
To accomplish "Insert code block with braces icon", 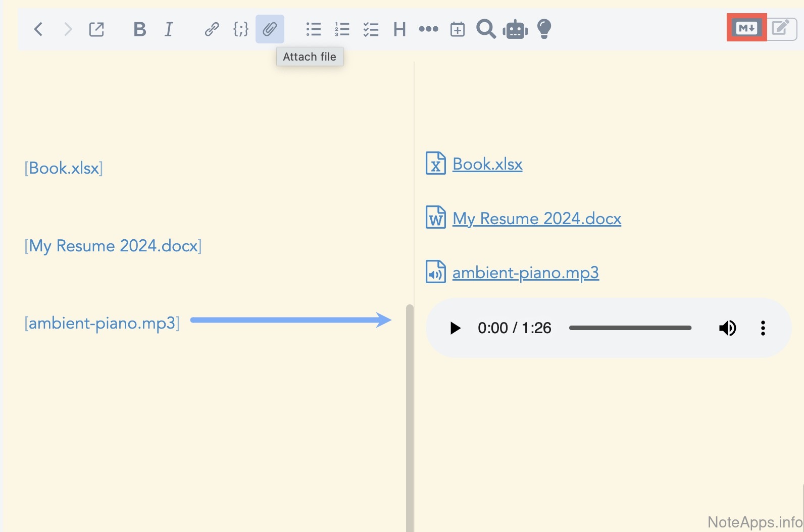I will coord(240,29).
